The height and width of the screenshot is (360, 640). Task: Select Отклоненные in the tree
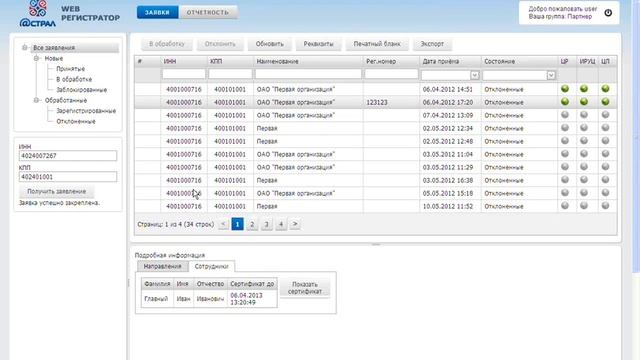[x=76, y=121]
